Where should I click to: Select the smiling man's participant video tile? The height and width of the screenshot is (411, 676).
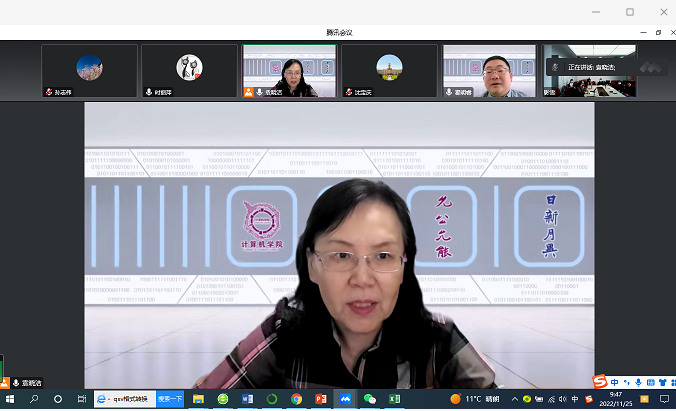pyautogui.click(x=489, y=70)
